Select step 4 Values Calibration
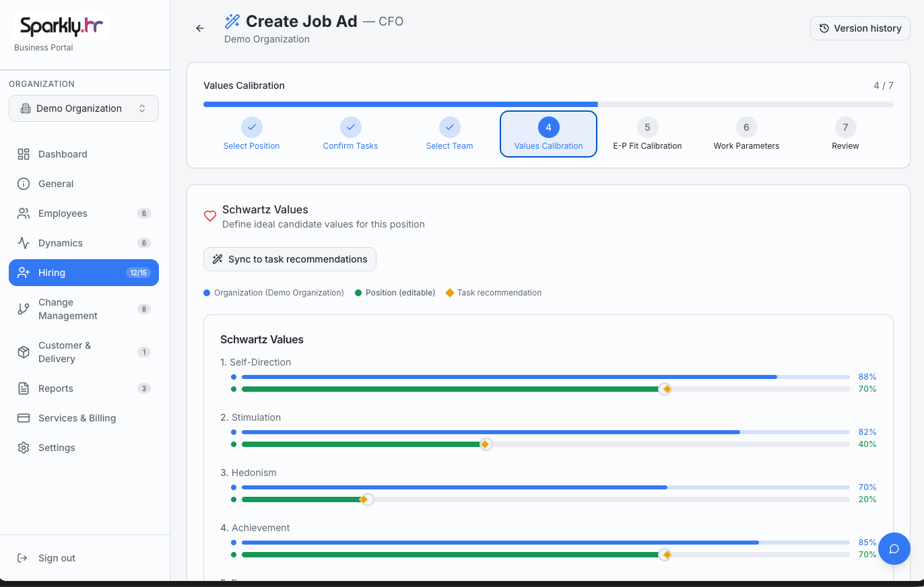Screen dimensions: 924x587 [x=548, y=134]
